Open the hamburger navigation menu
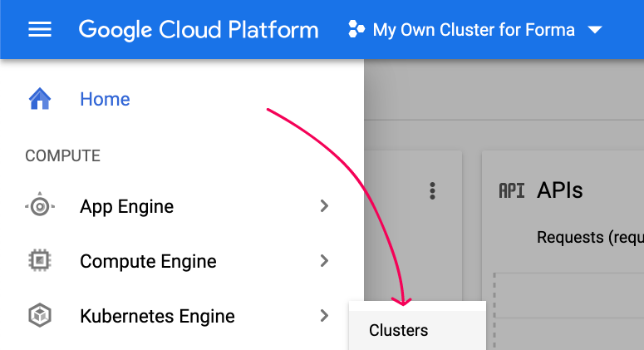This screenshot has width=644, height=350. (x=40, y=30)
